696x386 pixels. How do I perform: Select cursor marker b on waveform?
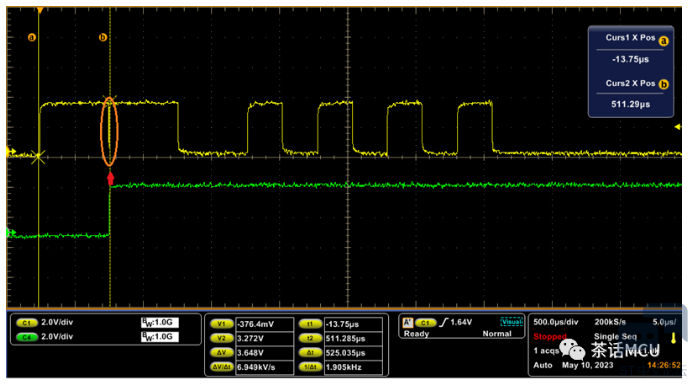103,37
